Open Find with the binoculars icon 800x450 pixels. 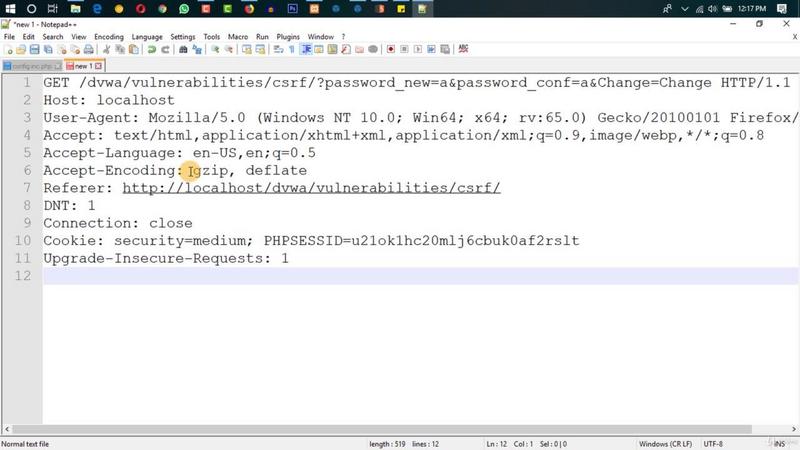pos(183,49)
